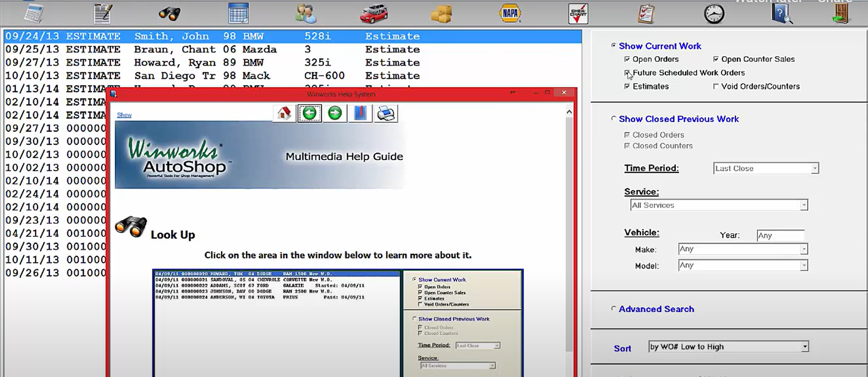868x377 pixels.
Task: Open the calculator icon in the top toolbar
Action: tap(34, 13)
